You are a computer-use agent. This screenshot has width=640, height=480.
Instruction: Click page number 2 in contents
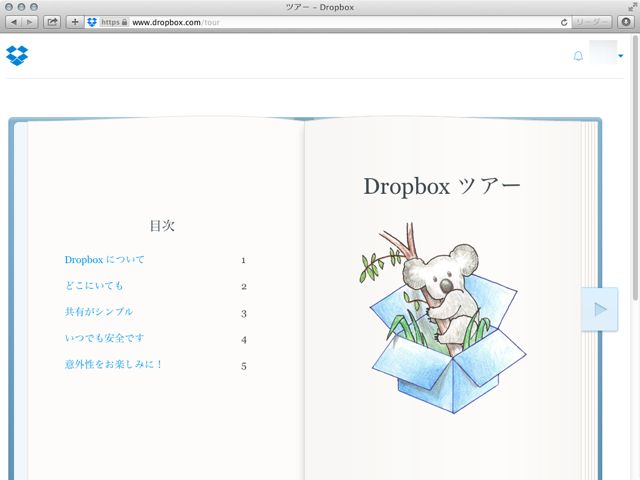coord(244,287)
